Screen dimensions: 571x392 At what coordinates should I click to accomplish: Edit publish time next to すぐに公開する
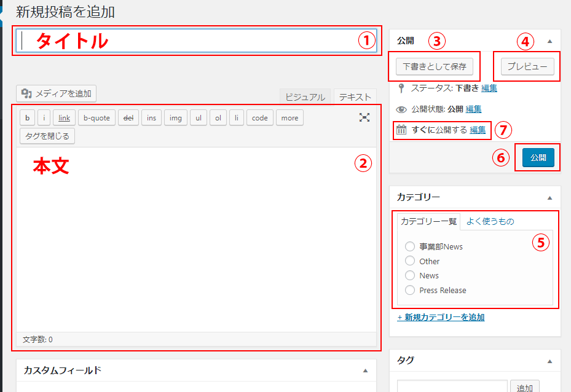(x=478, y=130)
